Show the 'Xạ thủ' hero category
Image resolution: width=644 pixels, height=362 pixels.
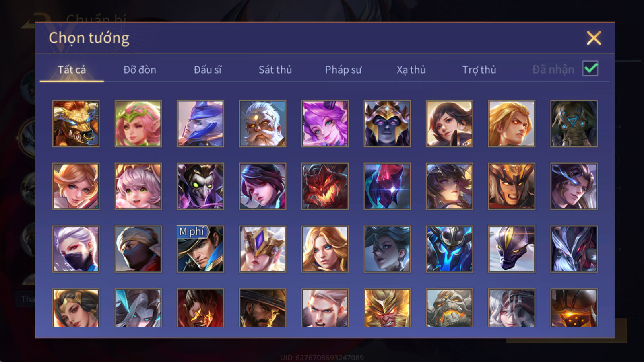coord(411,70)
